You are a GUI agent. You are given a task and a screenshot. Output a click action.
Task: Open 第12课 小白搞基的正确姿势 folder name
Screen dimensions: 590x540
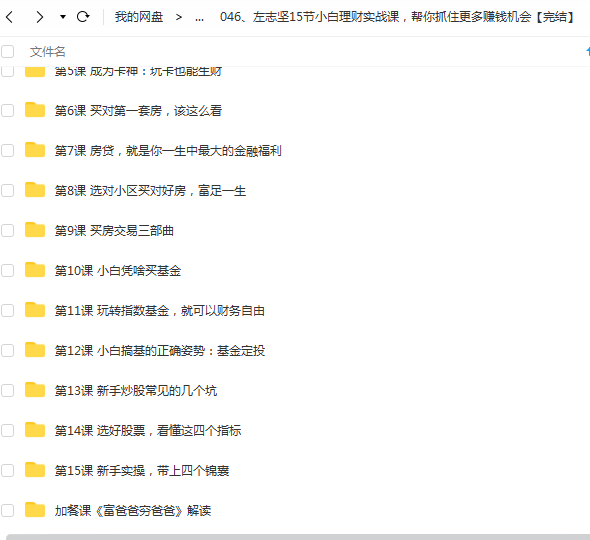(160, 351)
